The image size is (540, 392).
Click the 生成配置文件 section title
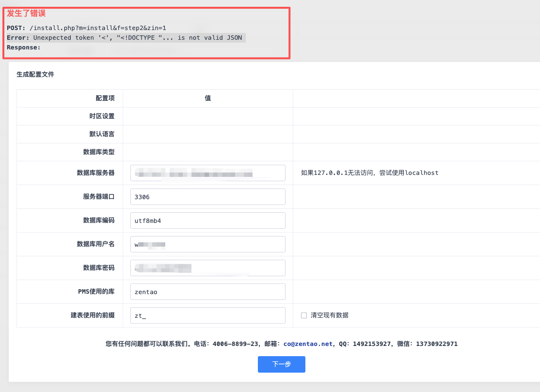pyautogui.click(x=35, y=74)
